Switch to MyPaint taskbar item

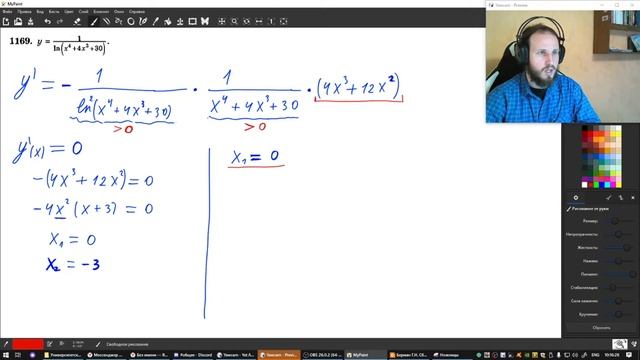tap(365, 355)
